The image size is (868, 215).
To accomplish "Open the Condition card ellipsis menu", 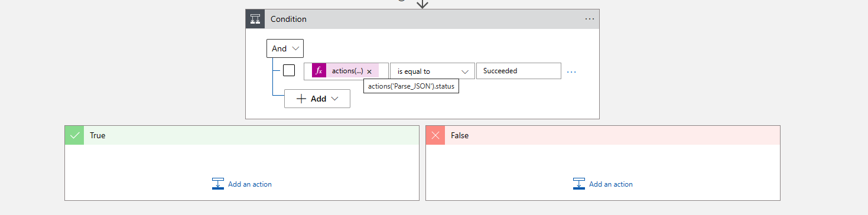I will click(590, 19).
